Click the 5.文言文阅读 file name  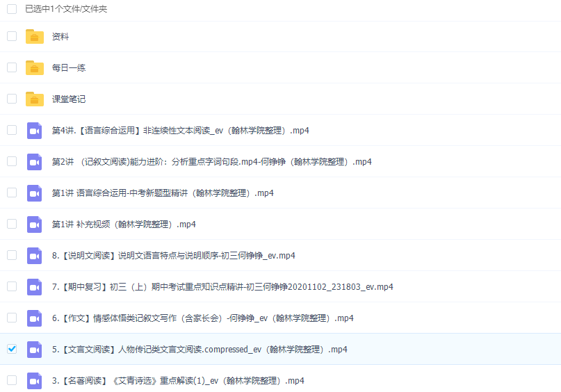[200, 350]
